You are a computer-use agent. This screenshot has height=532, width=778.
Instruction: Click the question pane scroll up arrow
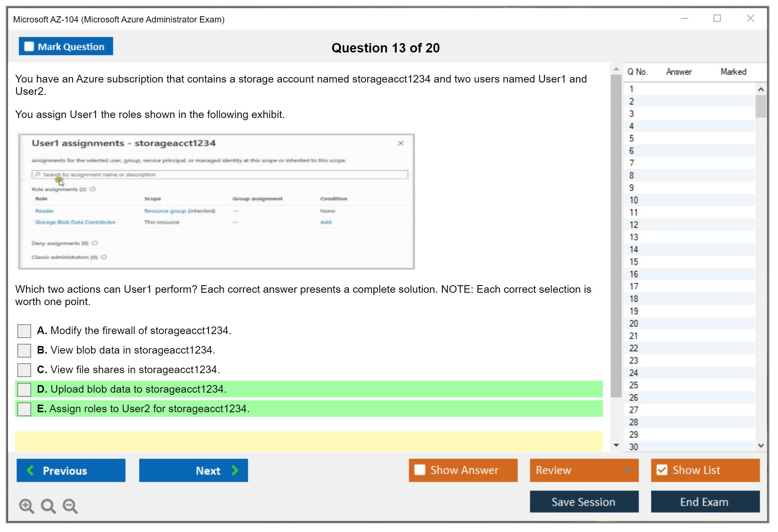(x=616, y=69)
